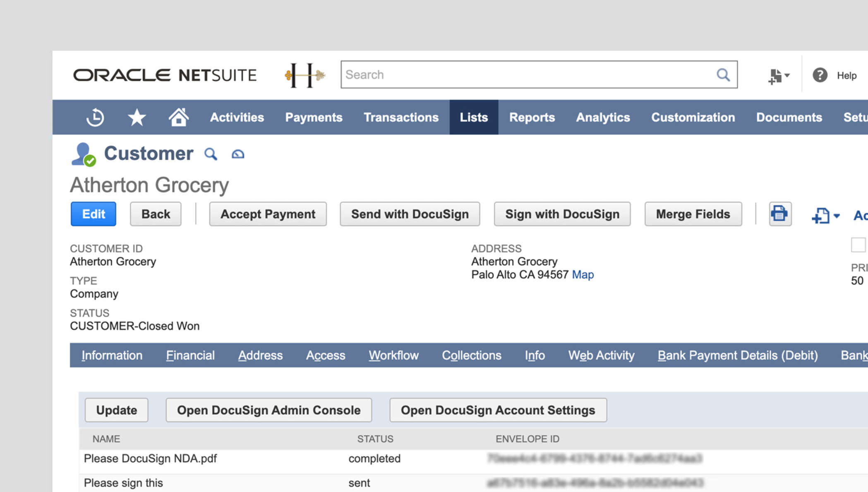Click the magnifier icon in Search box
This screenshot has width=868, height=492.
click(x=723, y=75)
